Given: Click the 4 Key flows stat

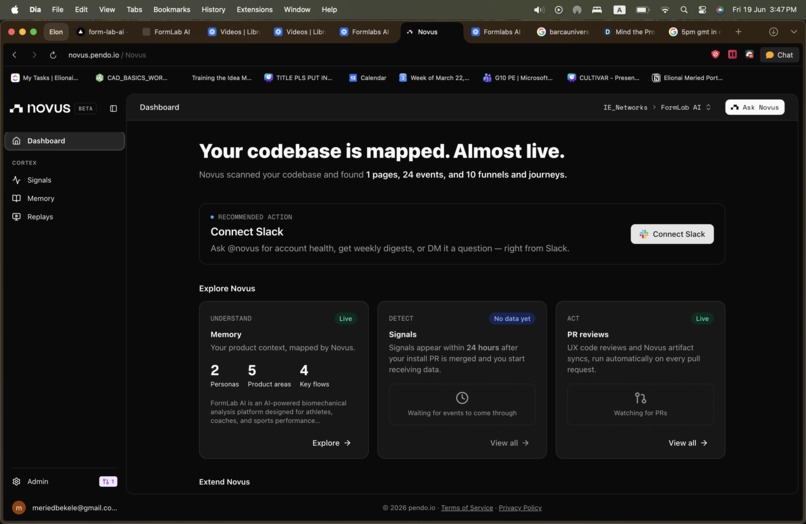Looking at the screenshot, I should click(314, 376).
